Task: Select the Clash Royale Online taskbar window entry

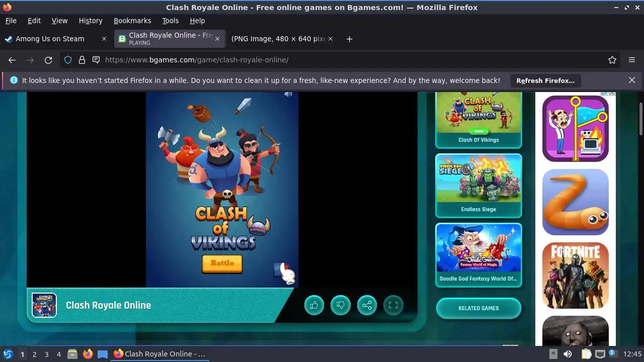Action: click(159, 354)
